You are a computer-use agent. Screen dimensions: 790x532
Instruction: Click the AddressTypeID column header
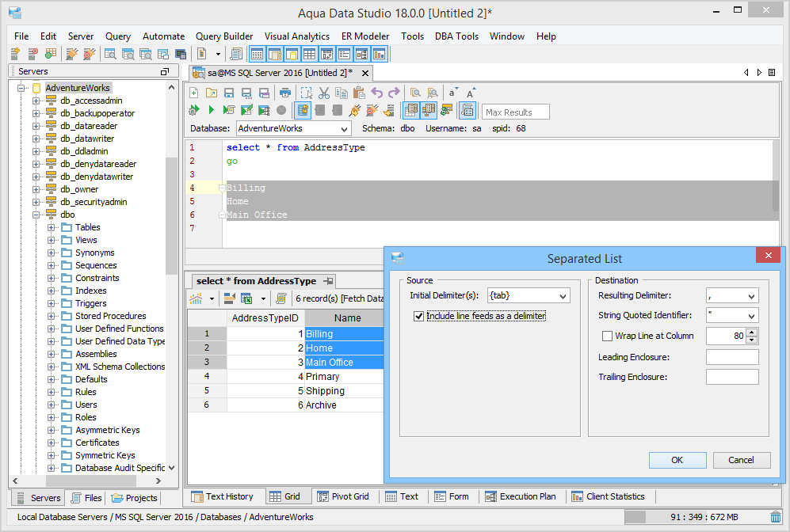pos(265,318)
